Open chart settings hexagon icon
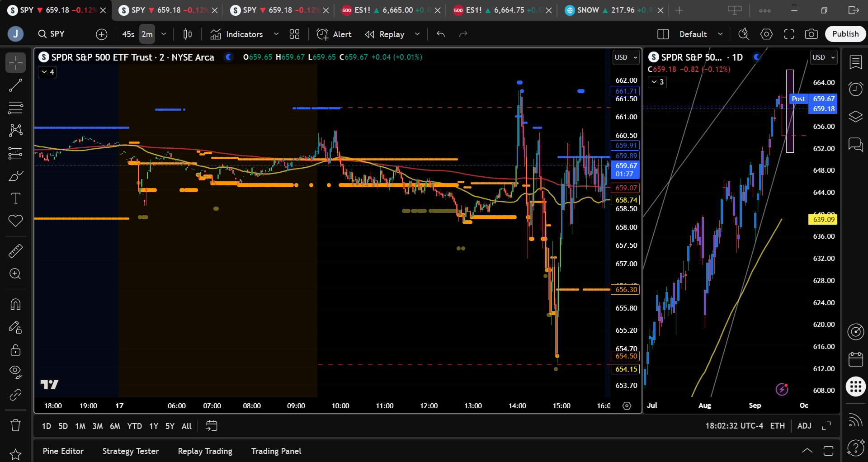Viewport: 868px width, 462px height. (766, 34)
